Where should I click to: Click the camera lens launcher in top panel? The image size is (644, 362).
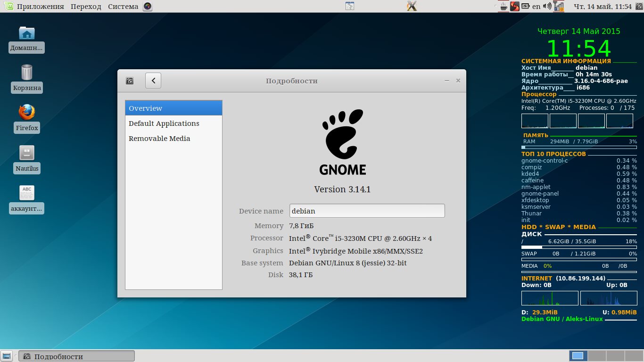(148, 7)
